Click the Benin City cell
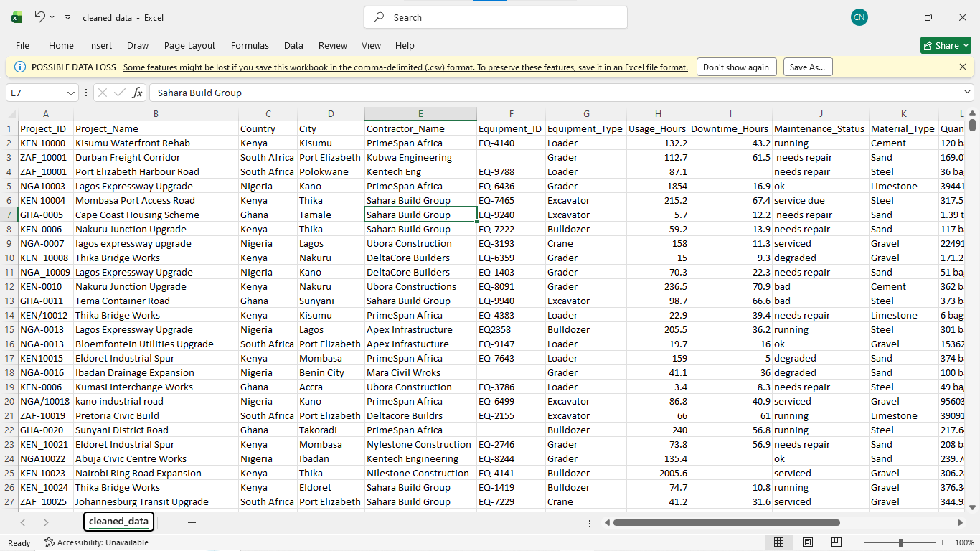980x551 pixels. (x=331, y=373)
